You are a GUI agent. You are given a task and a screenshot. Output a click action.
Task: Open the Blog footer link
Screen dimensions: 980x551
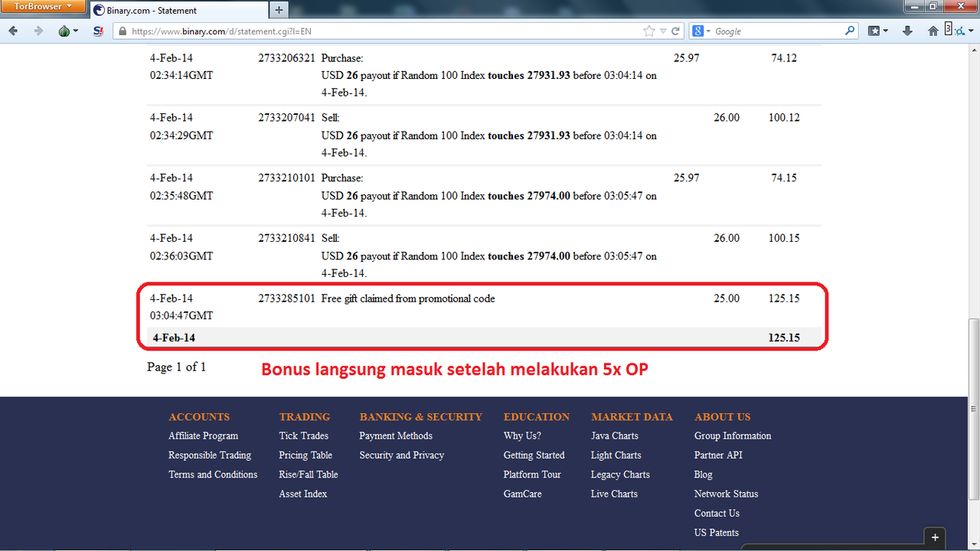tap(703, 474)
